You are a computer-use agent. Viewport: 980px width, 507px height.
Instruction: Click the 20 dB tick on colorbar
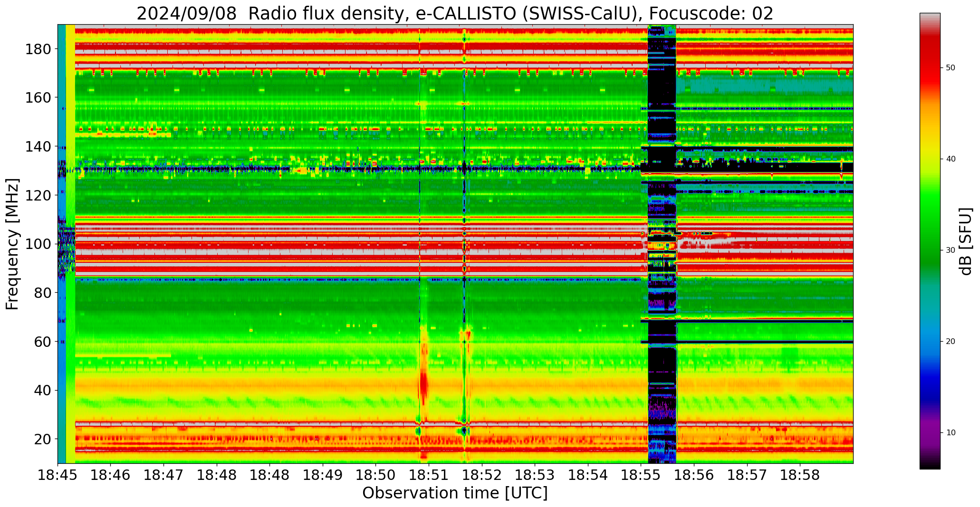click(x=951, y=342)
